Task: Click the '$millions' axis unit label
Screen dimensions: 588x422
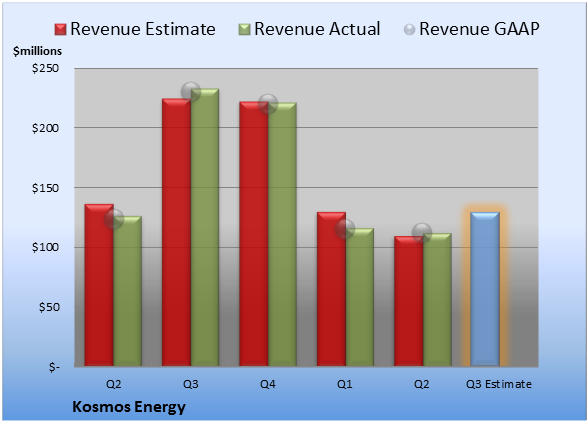Action: [37, 51]
